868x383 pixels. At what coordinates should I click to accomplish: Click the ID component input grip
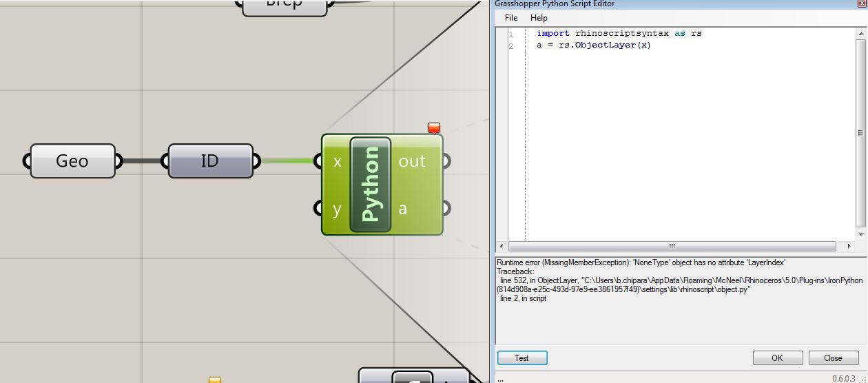pyautogui.click(x=165, y=161)
